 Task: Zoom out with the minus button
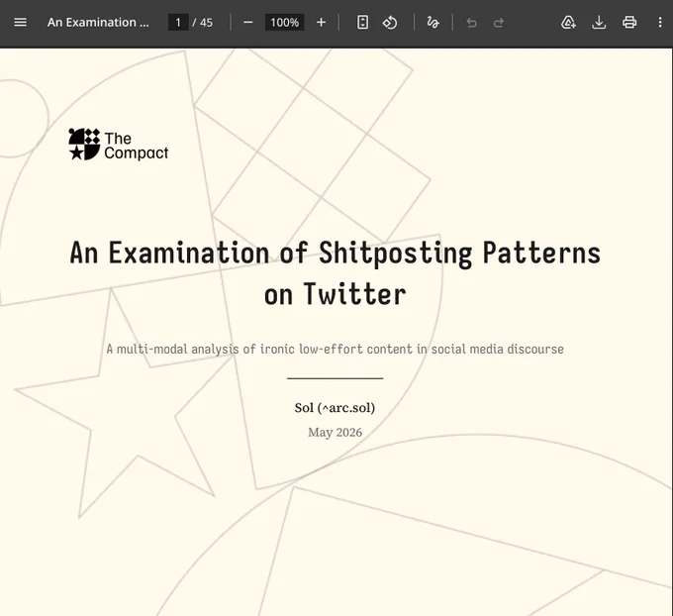[248, 23]
